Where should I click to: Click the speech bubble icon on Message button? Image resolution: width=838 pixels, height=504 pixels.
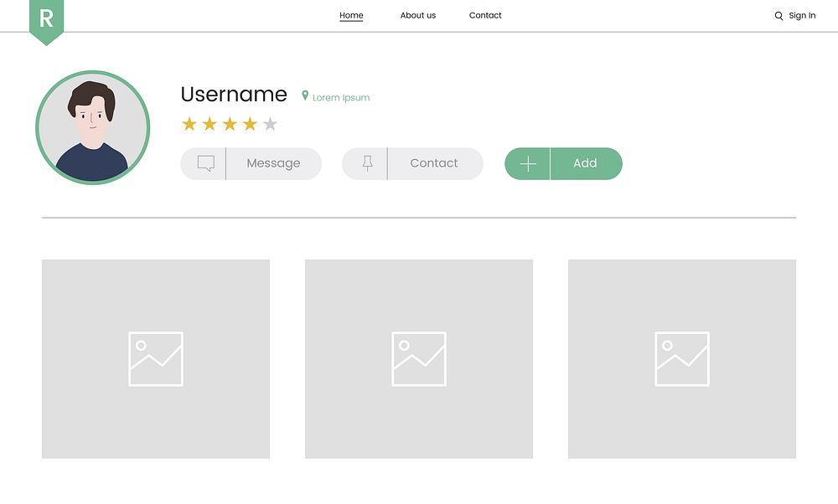[204, 162]
